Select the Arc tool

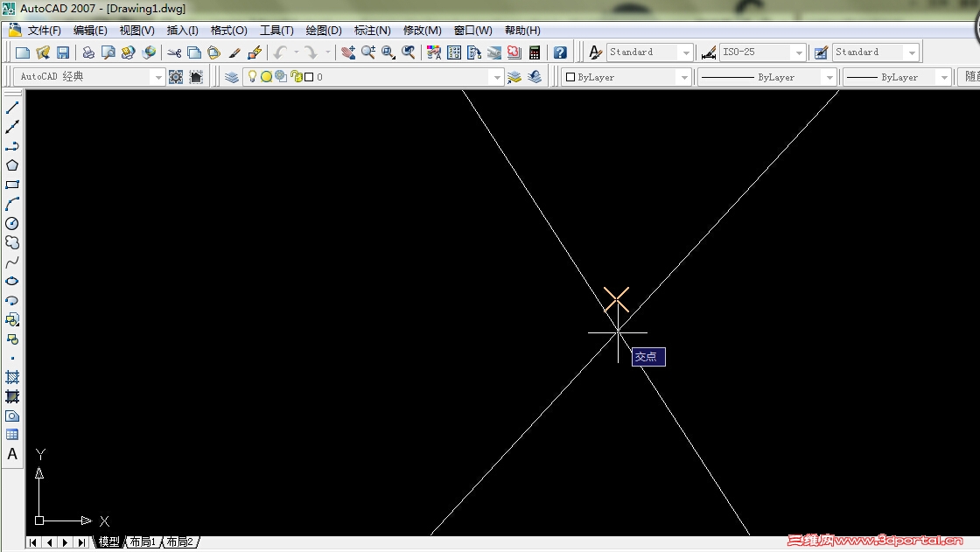pyautogui.click(x=12, y=204)
